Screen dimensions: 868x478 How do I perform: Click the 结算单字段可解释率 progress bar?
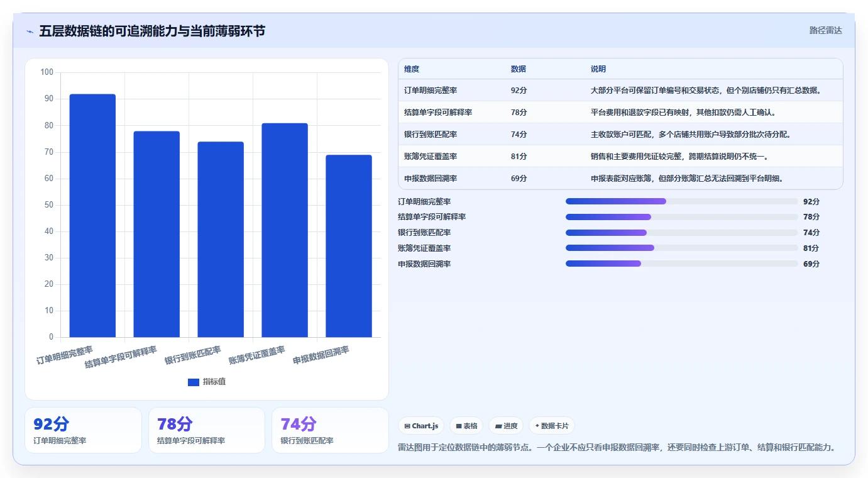[x=681, y=217]
